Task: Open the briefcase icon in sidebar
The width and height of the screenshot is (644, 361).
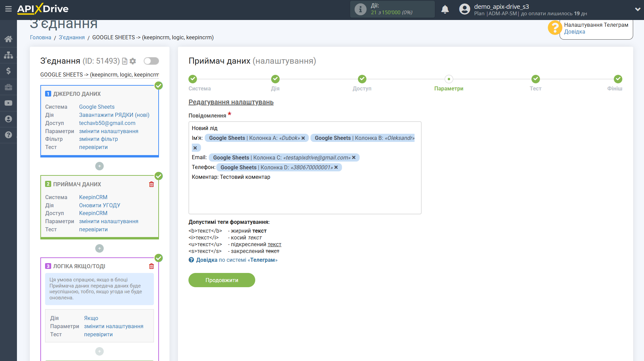Action: click(8, 87)
